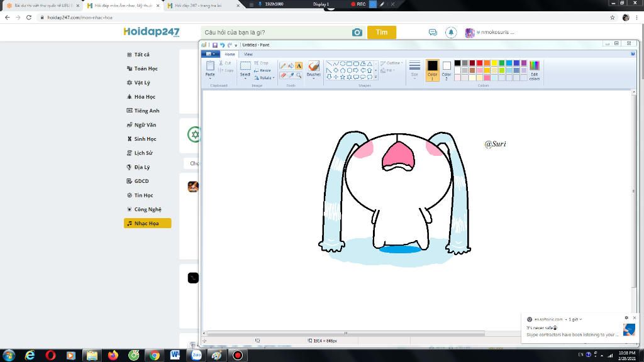The height and width of the screenshot is (362, 644).
Task: Click the Undo arrow in Paint
Action: 222,45
